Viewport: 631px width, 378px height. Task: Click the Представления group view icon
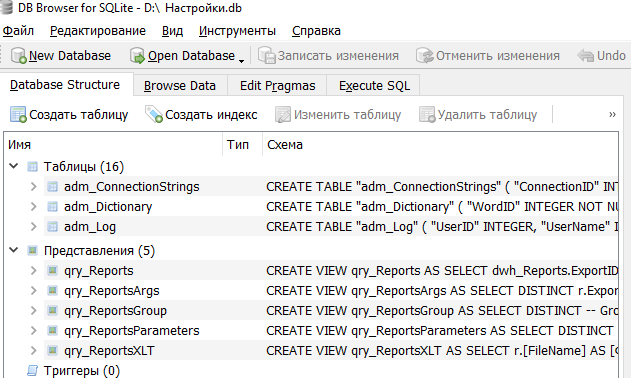(x=32, y=250)
